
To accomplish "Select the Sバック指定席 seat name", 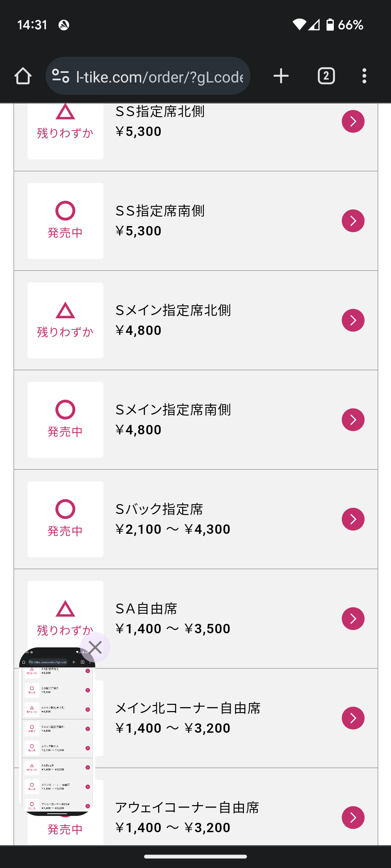I will [159, 509].
